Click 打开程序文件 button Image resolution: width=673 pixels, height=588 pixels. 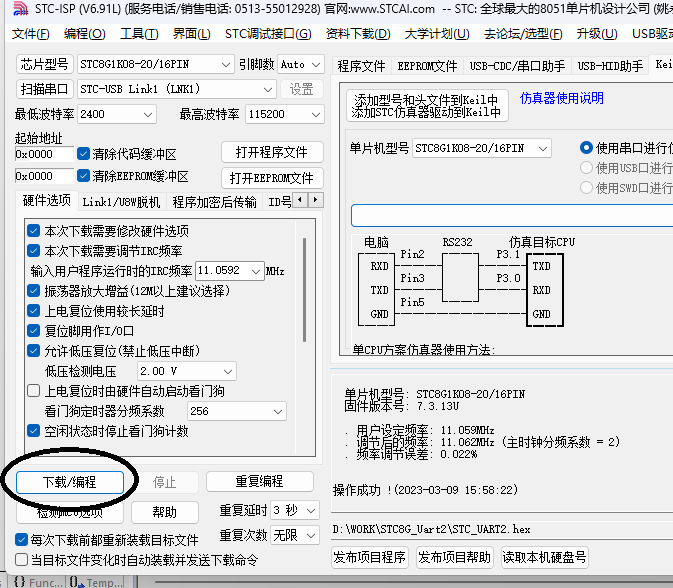pos(272,152)
